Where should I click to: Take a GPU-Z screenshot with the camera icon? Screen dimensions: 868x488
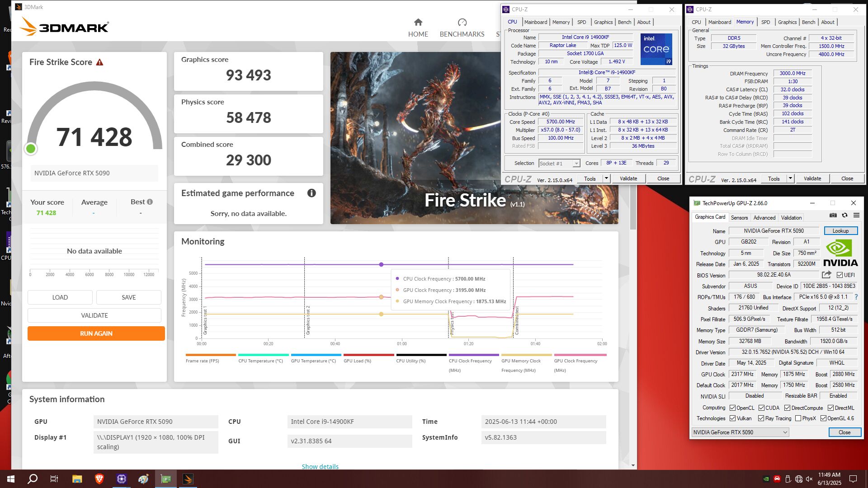833,216
